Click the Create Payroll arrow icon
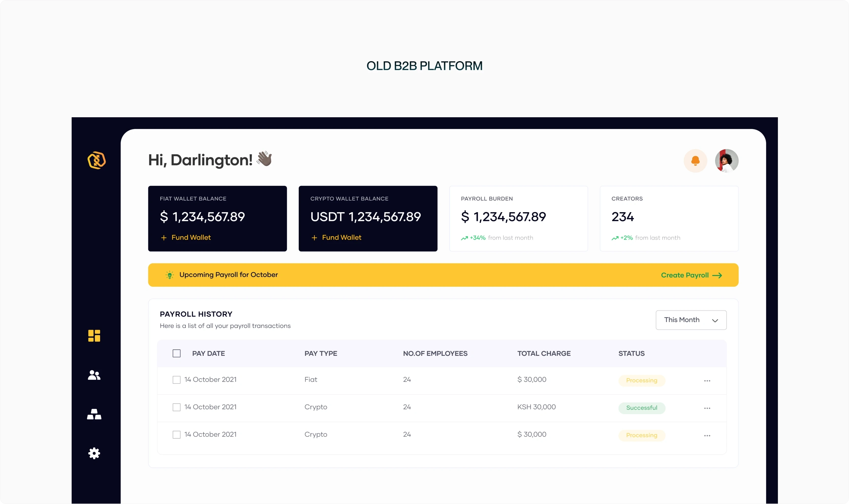Viewport: 849px width, 504px height. pyautogui.click(x=717, y=275)
